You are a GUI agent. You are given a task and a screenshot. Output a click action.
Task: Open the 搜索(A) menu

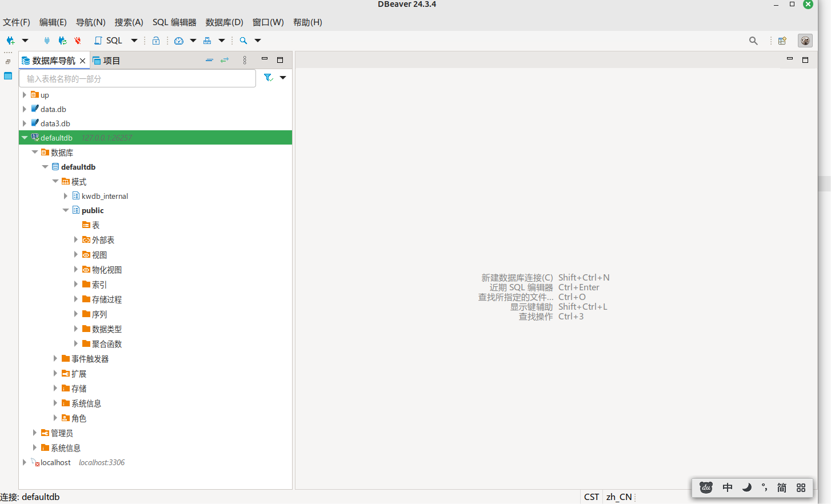129,22
